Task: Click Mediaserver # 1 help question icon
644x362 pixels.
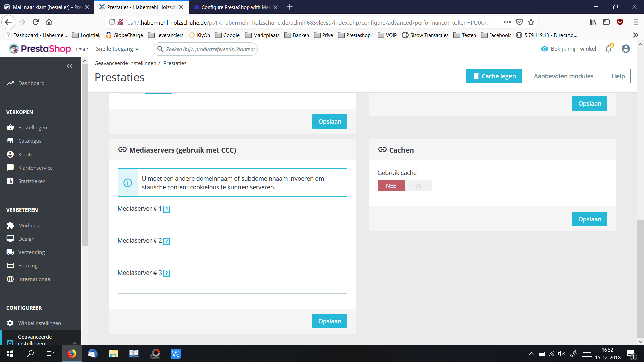Action: pyautogui.click(x=167, y=209)
